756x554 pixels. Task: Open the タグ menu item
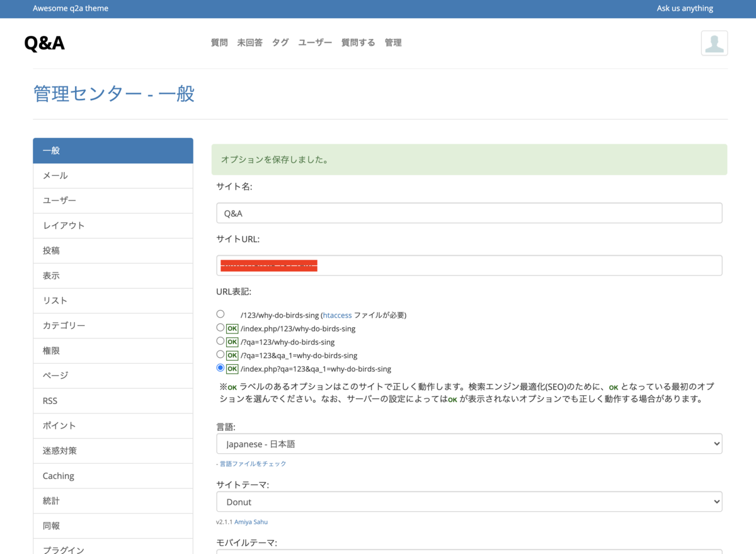pos(280,43)
